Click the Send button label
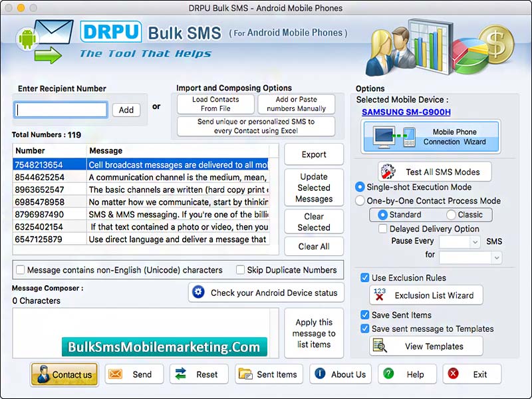 coord(142,374)
